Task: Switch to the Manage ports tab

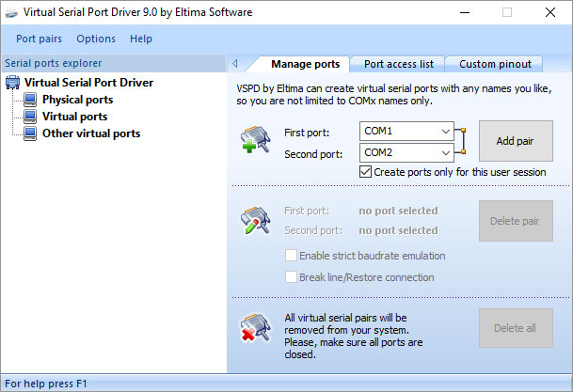Action: pyautogui.click(x=305, y=64)
